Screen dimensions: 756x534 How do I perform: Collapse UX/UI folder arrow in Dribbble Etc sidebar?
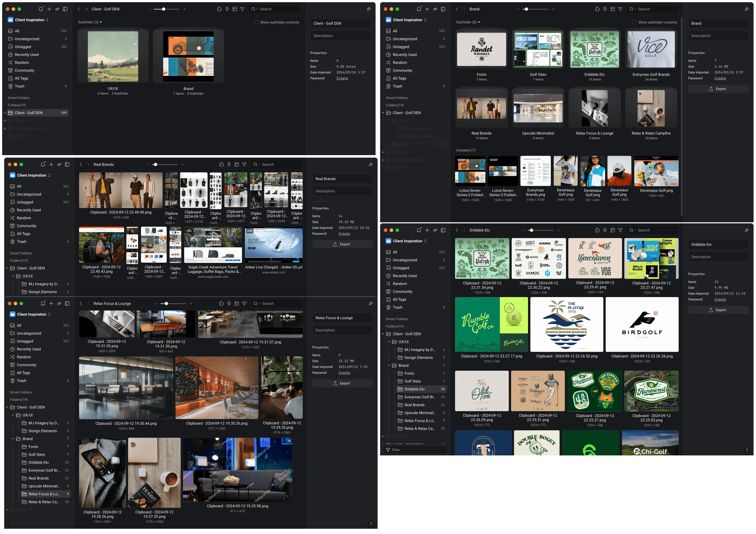tap(389, 342)
